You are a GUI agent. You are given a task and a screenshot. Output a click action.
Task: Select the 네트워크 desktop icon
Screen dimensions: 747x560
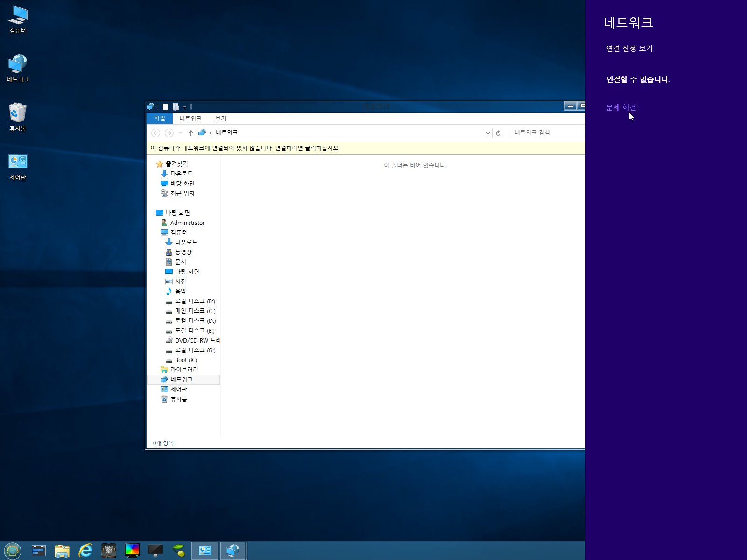pos(18,68)
